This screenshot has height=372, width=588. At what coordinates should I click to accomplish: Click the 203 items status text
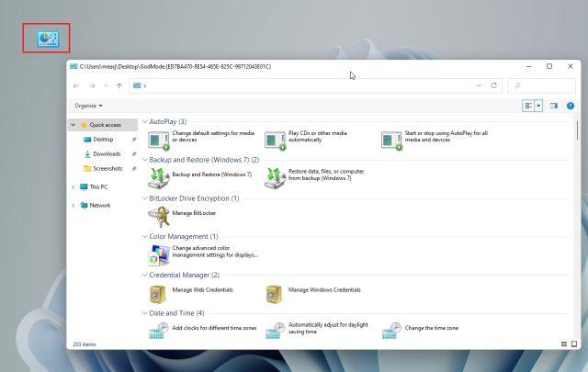point(84,344)
